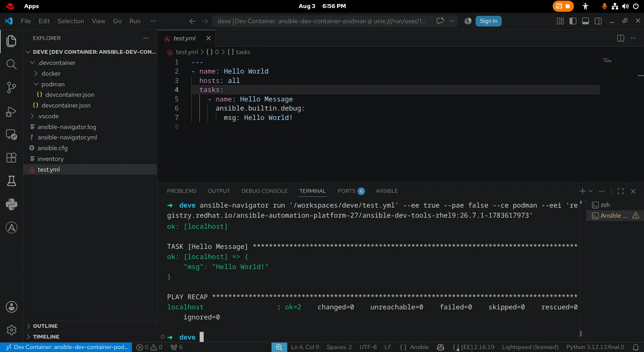The width and height of the screenshot is (644, 352).
Task: Click the command center search field
Action: 321,21
